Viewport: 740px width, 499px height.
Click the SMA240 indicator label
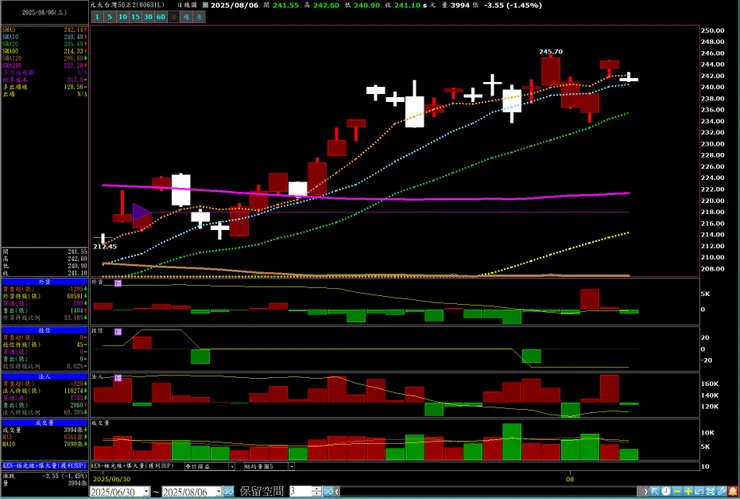pos(11,65)
